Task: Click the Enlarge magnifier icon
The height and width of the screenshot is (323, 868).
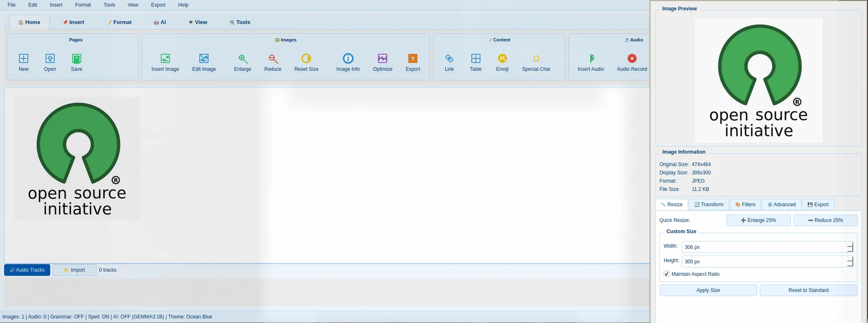Action: [242, 58]
